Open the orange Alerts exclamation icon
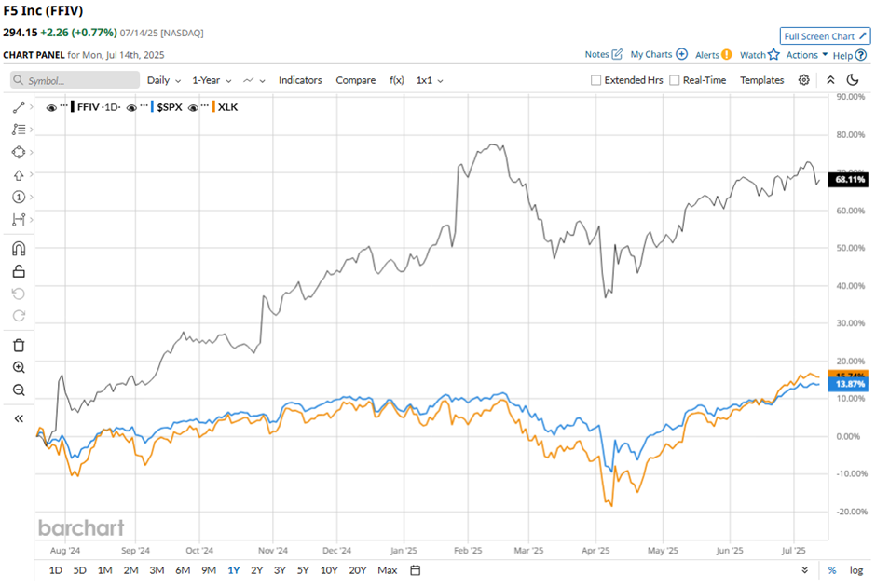This screenshot has width=876, height=588. pyautogui.click(x=726, y=54)
